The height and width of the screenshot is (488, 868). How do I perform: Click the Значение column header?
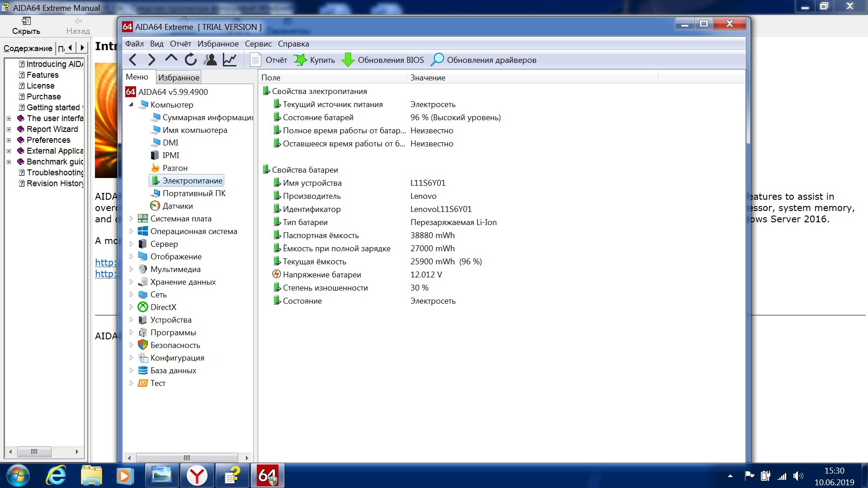click(533, 77)
